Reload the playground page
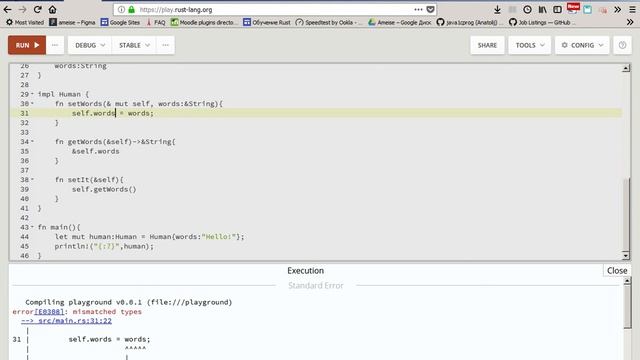 (38, 9)
